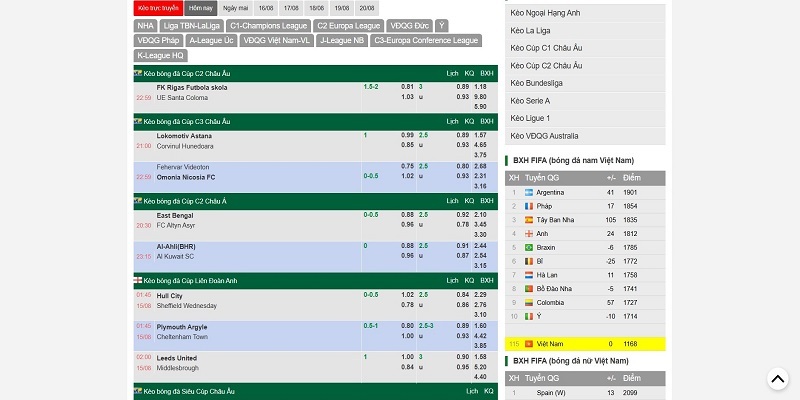This screenshot has width=800, height=400.
Task: Filter by VĐQG Việt Nam-VL league
Action: tap(276, 40)
